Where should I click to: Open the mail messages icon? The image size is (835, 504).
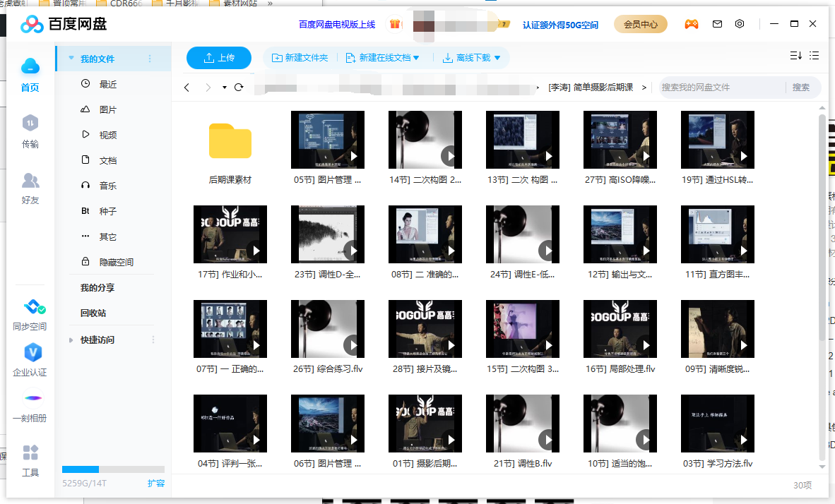pyautogui.click(x=717, y=24)
